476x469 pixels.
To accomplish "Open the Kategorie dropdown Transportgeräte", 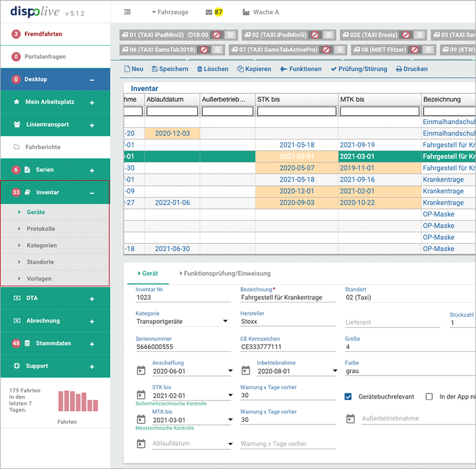I will point(225,322).
